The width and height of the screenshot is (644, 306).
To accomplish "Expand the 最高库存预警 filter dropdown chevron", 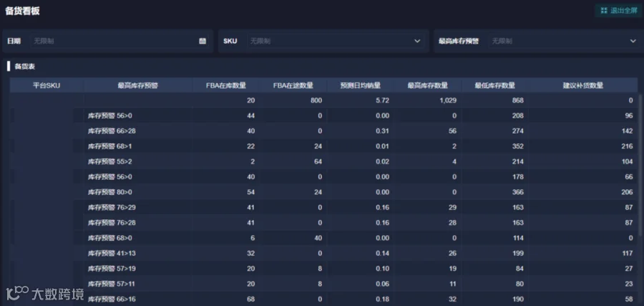I will pos(633,41).
